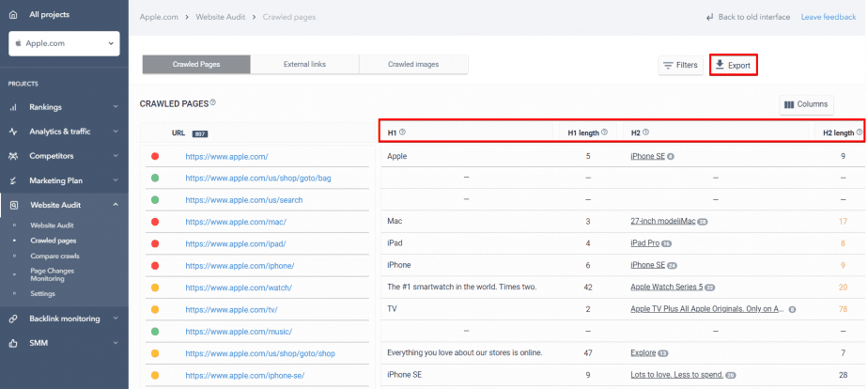Image resolution: width=868 pixels, height=389 pixels.
Task: Expand the Rankings menu chevron
Action: 116,107
